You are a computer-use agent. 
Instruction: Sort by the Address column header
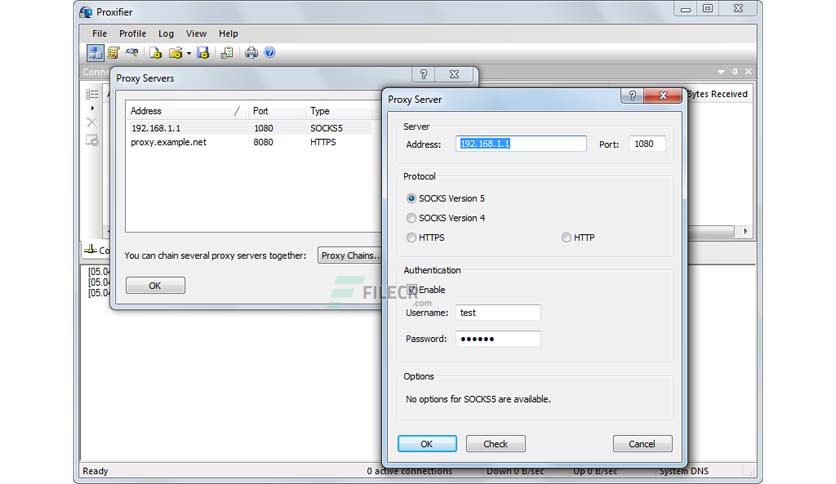coord(186,111)
